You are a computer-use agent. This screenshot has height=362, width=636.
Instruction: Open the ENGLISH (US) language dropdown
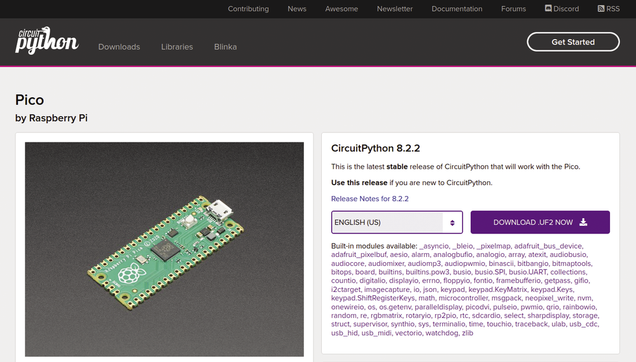point(397,222)
